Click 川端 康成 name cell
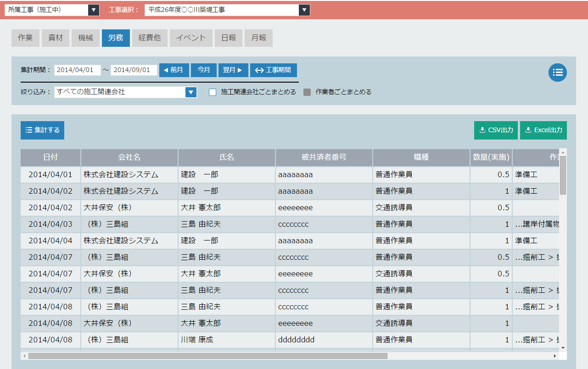Screen dimensions: 588x369 [x=227, y=340]
